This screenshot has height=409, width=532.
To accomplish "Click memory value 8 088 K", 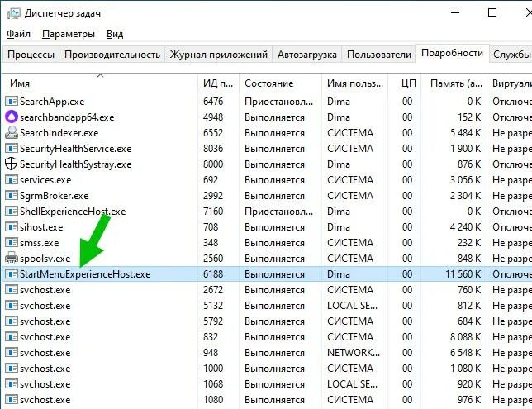I will tap(466, 337).
